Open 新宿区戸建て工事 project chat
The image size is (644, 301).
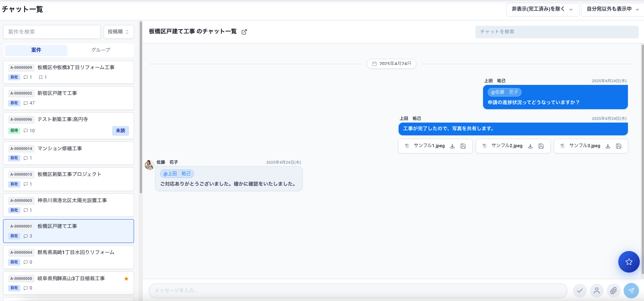[68, 98]
